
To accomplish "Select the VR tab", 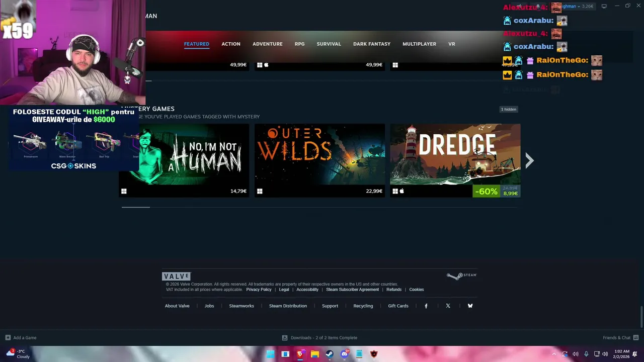I will click(452, 44).
